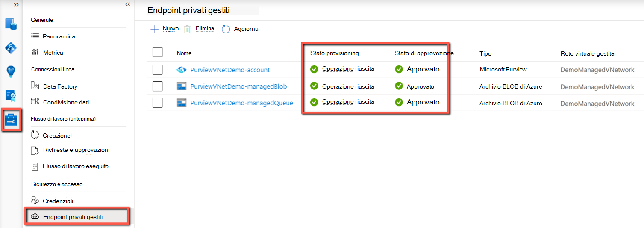Open the Data Catalog icon in left rail
The width and height of the screenshot is (644, 228).
point(11,24)
